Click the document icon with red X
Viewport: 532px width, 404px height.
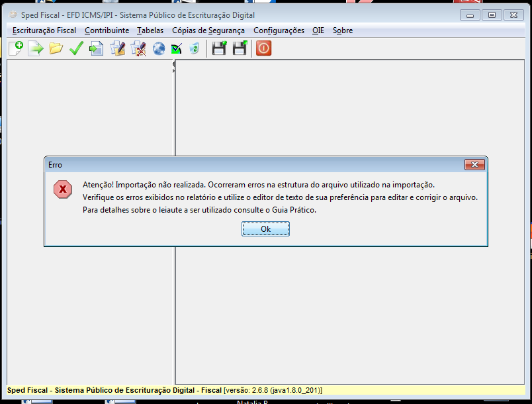138,48
